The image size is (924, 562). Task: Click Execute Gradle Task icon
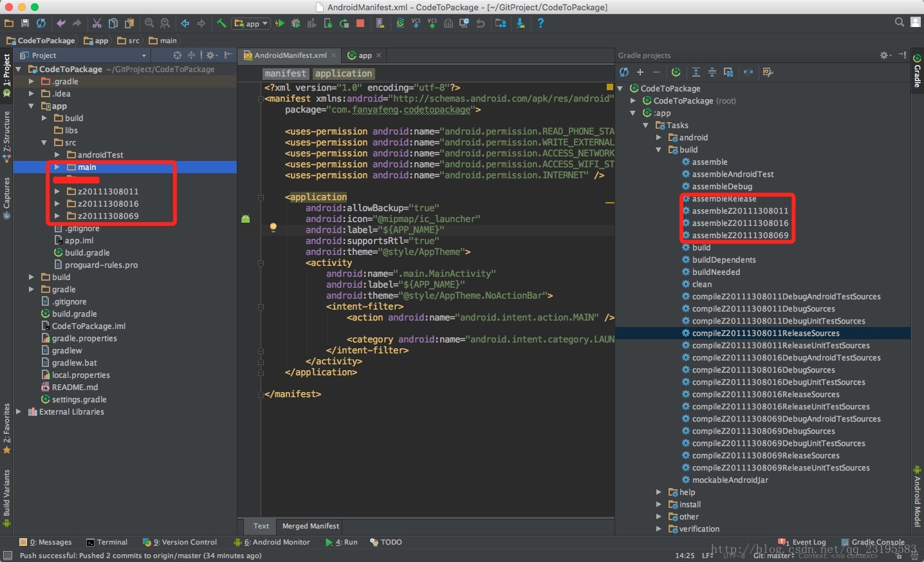click(676, 72)
